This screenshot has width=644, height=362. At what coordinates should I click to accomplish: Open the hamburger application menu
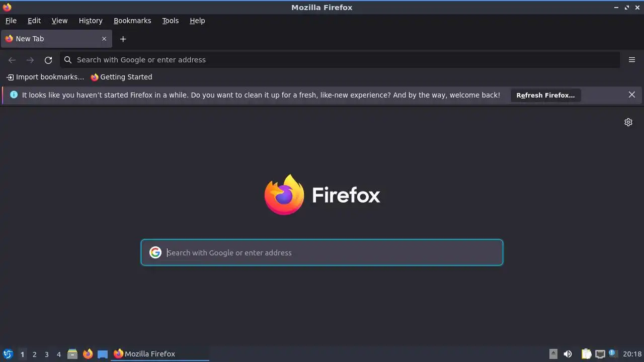coord(632,60)
